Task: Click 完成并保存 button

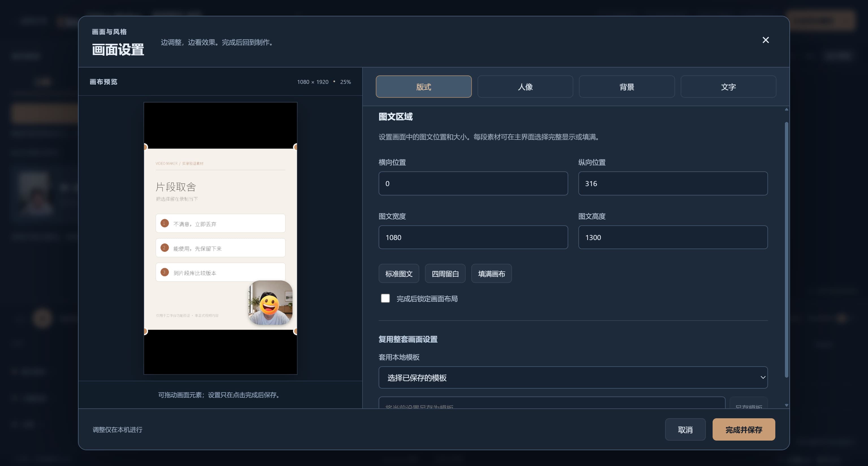Action: (744, 430)
